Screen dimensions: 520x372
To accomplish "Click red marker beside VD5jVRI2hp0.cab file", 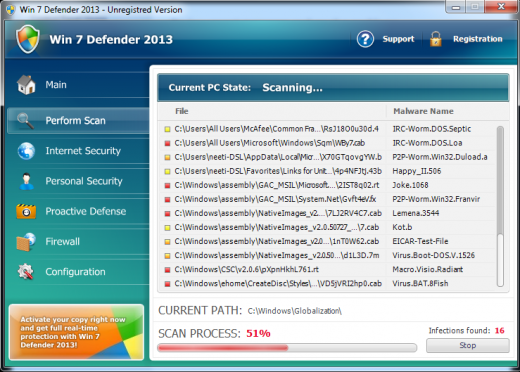I will coord(167,284).
